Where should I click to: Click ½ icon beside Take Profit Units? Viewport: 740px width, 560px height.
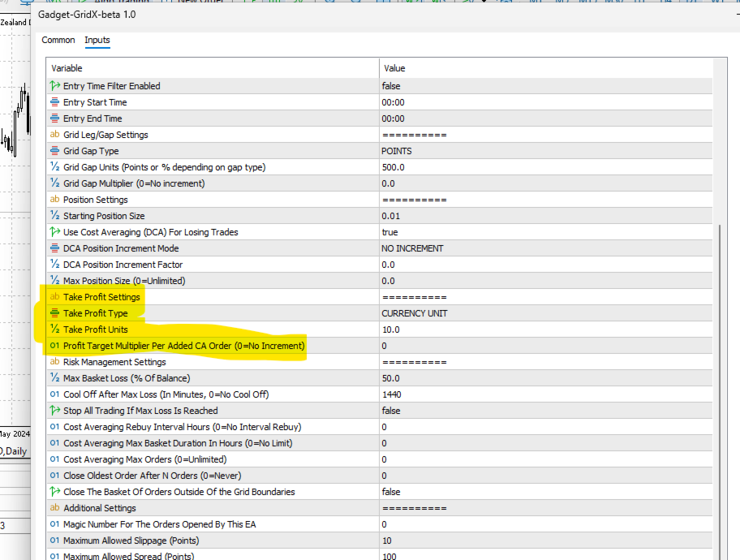click(54, 330)
